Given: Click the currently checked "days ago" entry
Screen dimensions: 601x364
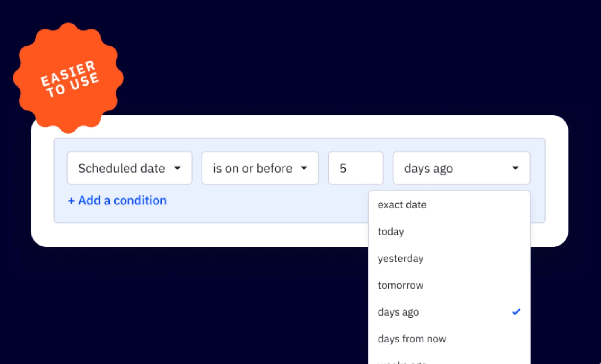Looking at the screenshot, I should coord(398,312).
